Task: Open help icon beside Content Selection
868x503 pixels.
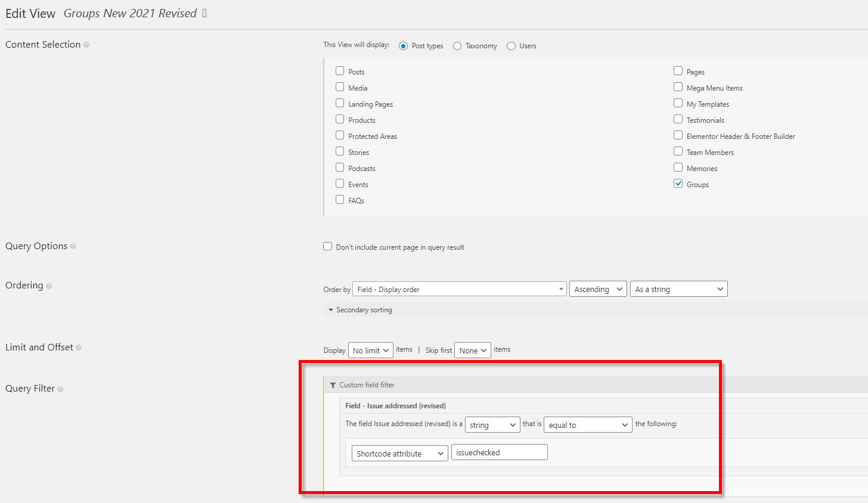Action: pyautogui.click(x=86, y=45)
